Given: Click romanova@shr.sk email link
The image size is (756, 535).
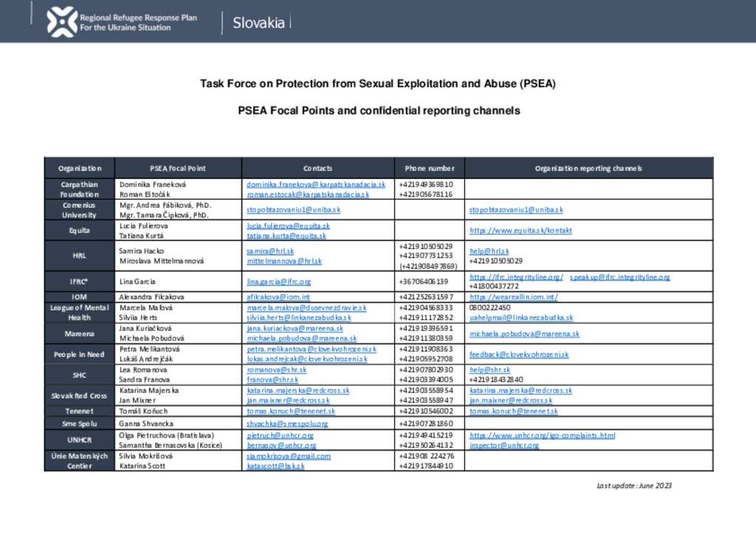Looking at the screenshot, I should 276,370.
